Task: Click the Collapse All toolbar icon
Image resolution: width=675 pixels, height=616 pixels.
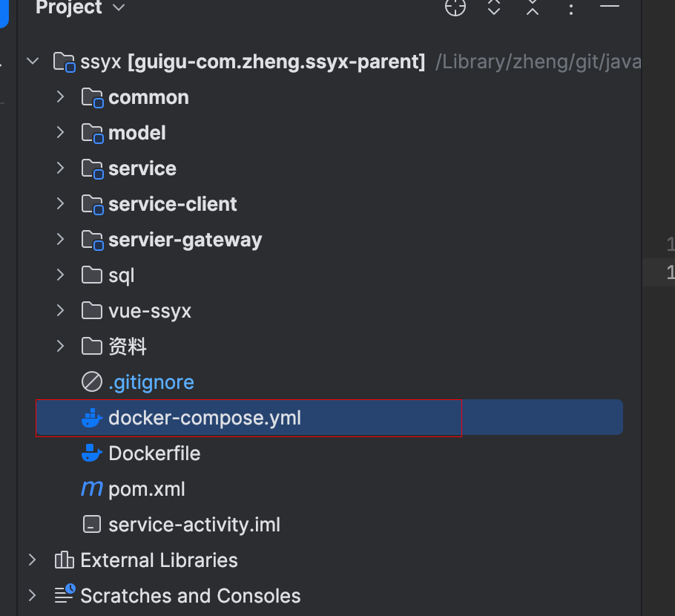Action: [533, 7]
